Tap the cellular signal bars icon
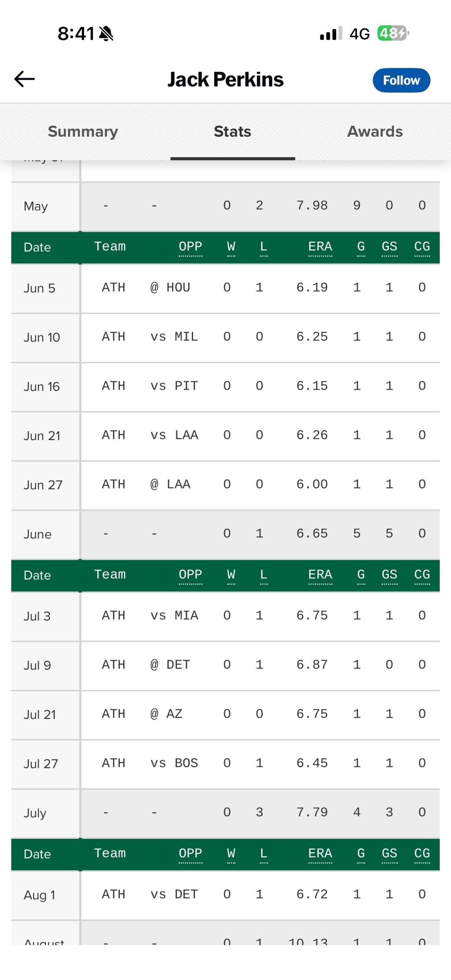 point(331,33)
